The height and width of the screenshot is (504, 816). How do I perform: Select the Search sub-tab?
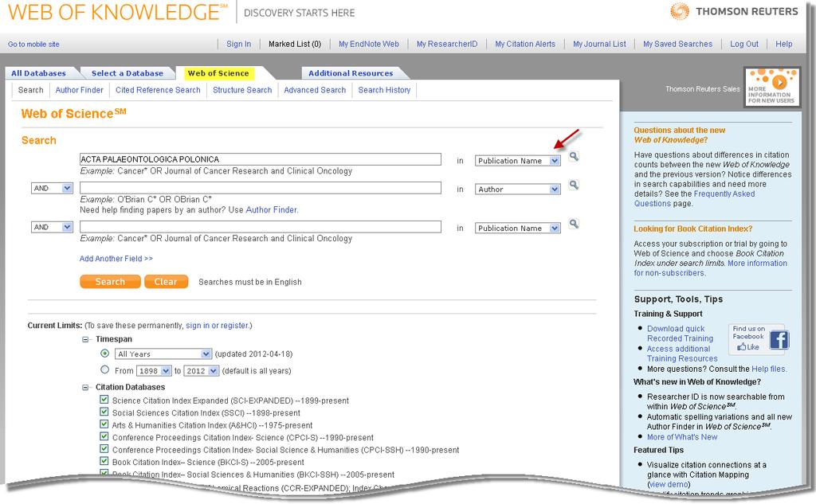31,90
